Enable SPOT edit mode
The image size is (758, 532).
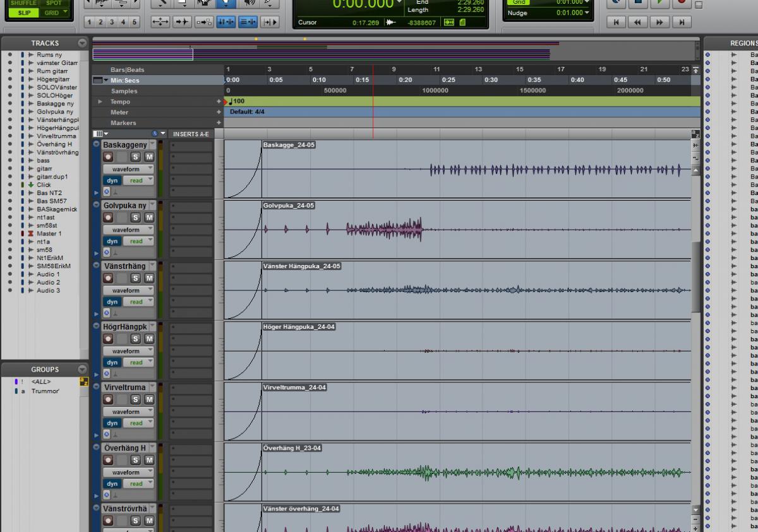54,3
